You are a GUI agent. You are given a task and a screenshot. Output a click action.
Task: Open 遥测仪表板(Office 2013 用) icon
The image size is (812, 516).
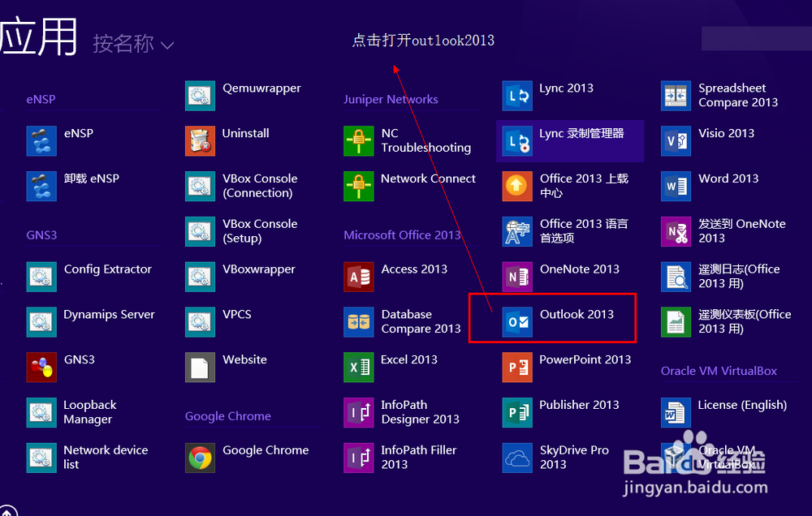[676, 322]
